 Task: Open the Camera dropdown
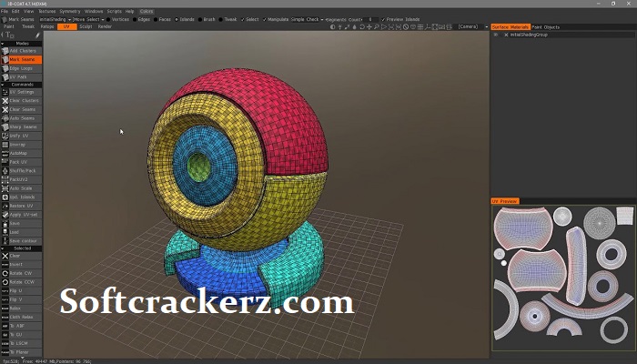[x=472, y=26]
